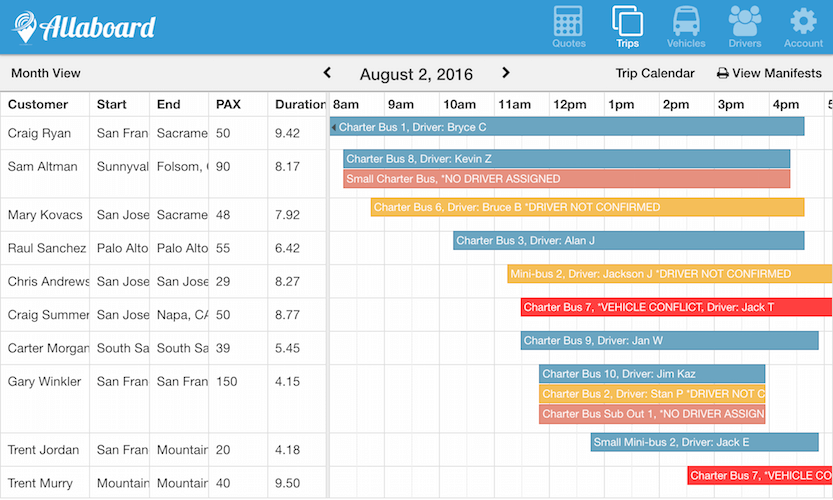Select red Charter Bus 7 Jack T conflict bar
The height and width of the screenshot is (500, 833).
point(676,307)
